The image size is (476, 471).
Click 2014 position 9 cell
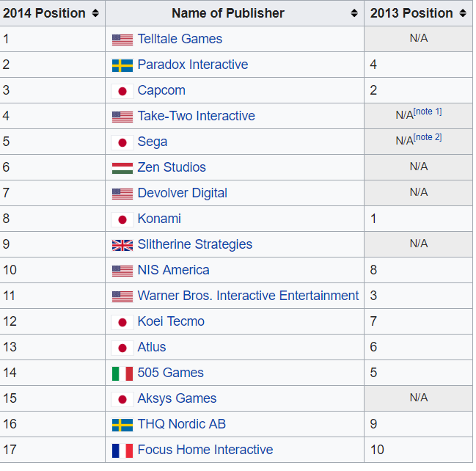click(x=52, y=244)
